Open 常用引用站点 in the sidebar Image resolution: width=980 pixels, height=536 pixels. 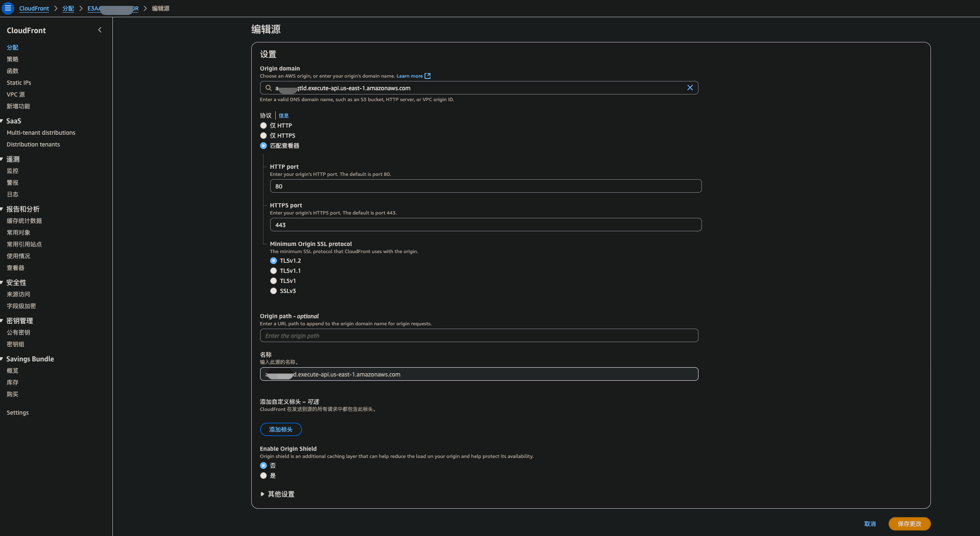coord(24,244)
